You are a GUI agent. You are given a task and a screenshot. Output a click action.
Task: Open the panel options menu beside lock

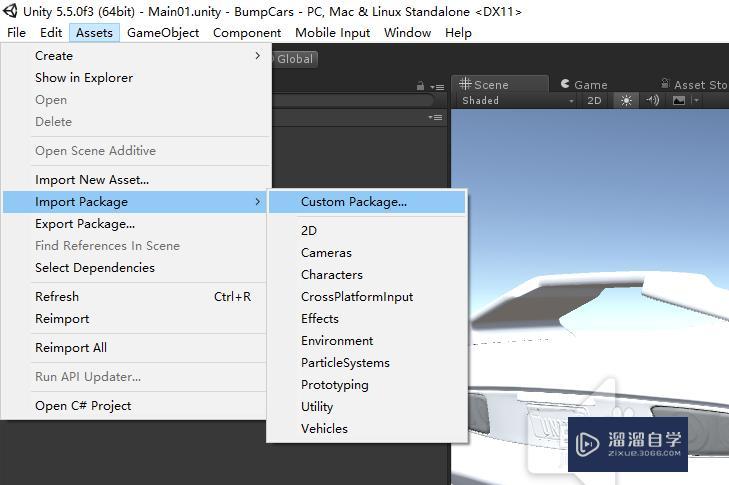point(437,87)
